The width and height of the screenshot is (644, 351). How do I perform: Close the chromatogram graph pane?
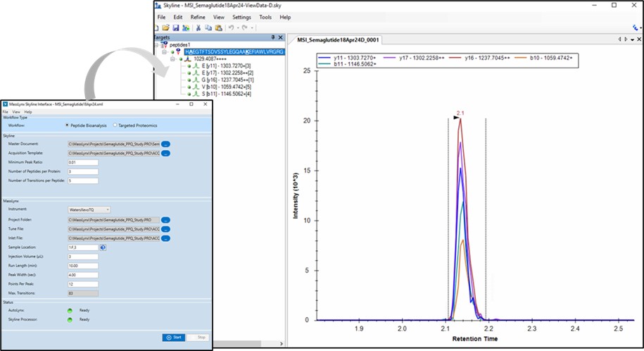pyautogui.click(x=639, y=39)
